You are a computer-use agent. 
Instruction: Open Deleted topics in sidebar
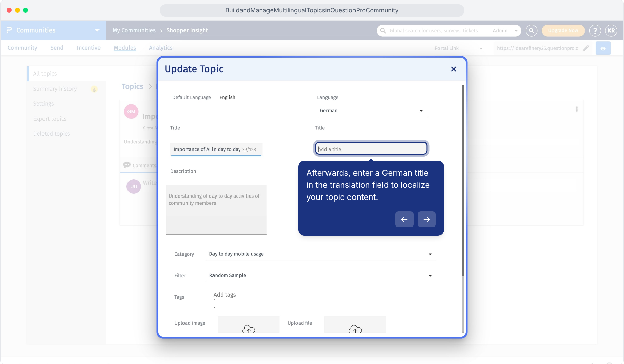(x=52, y=134)
